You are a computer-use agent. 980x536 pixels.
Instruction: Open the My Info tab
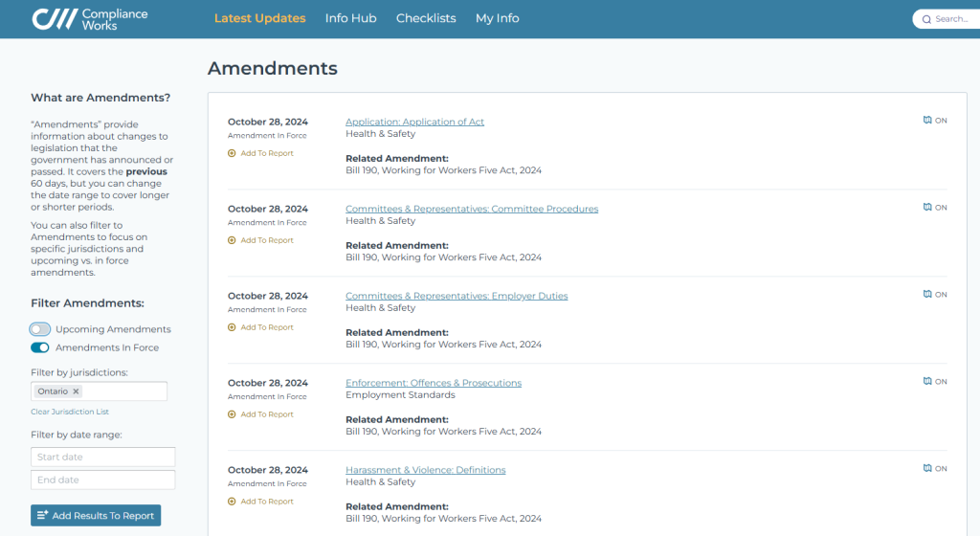coord(498,18)
